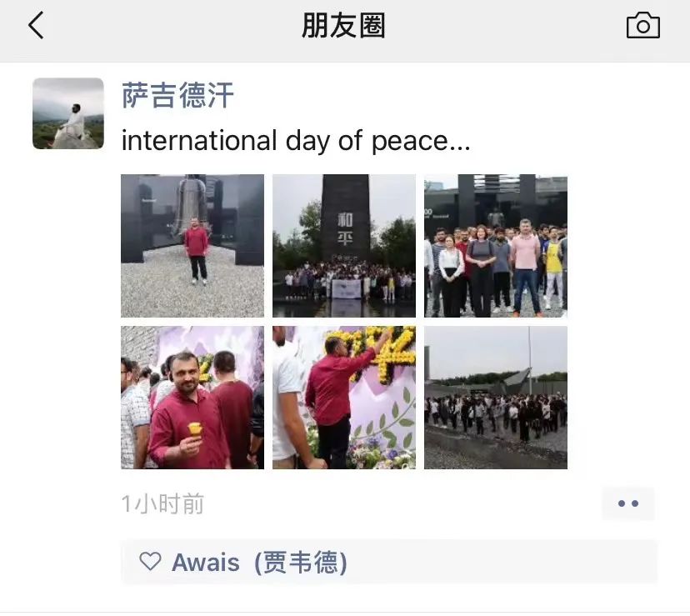Viewport: 690px width, 616px height.
Task: Tap white space below the avatar
Action: (x=68, y=308)
